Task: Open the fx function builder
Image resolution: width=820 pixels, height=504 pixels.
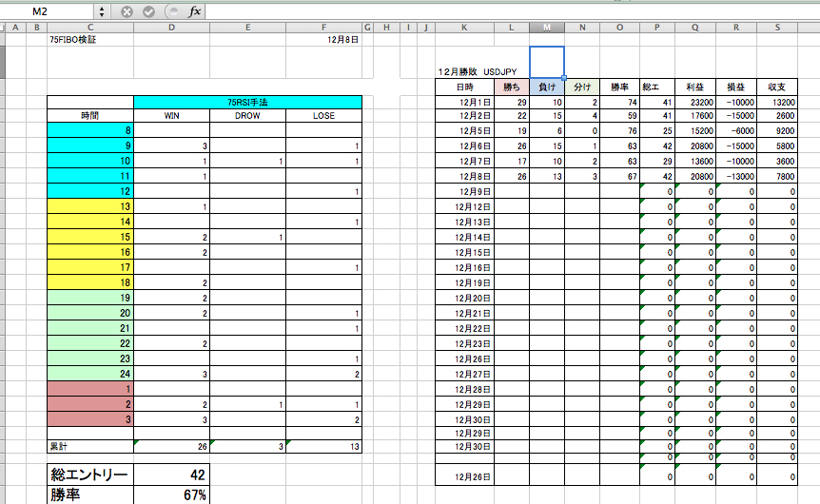Action: point(194,11)
